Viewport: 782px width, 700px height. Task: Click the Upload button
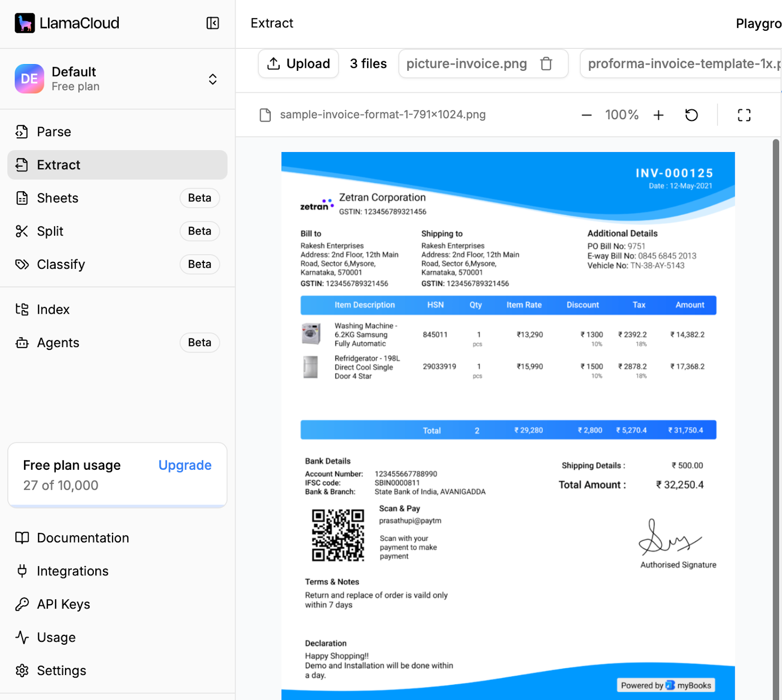tap(298, 64)
